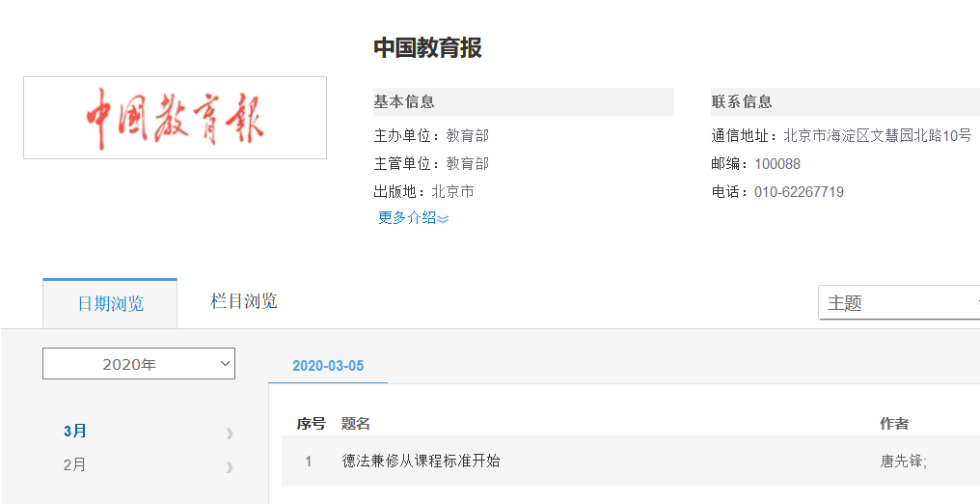Click the 序号 column header
980x504 pixels.
click(x=312, y=424)
